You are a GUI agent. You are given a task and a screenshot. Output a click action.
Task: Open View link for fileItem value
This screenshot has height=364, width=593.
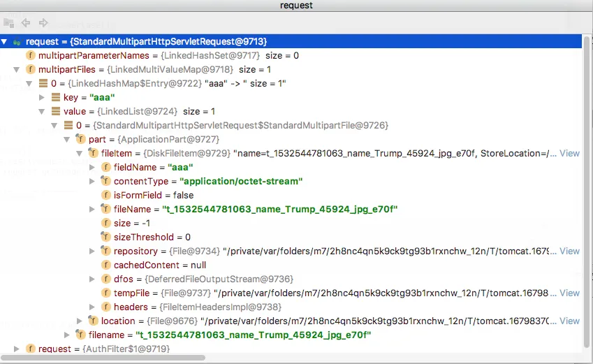click(569, 153)
